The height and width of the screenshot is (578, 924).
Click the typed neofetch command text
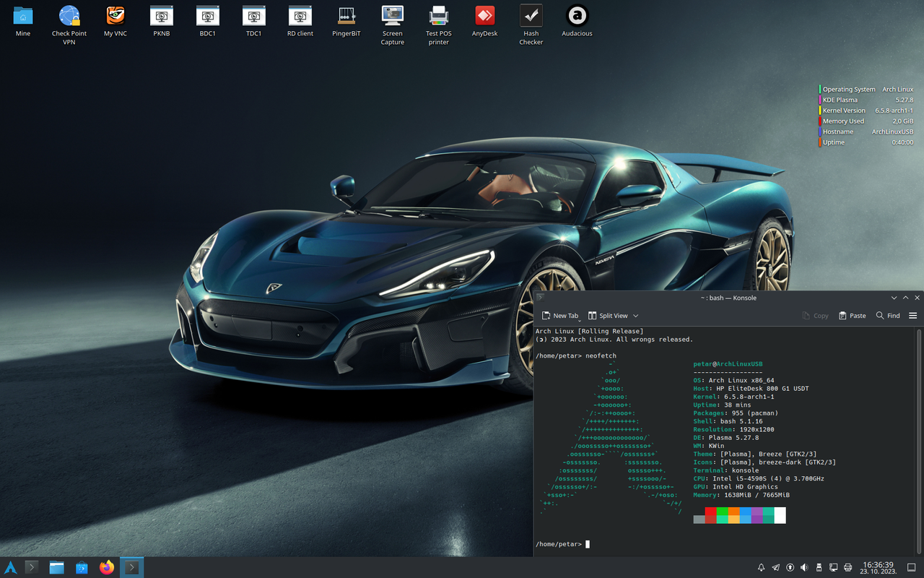click(601, 355)
